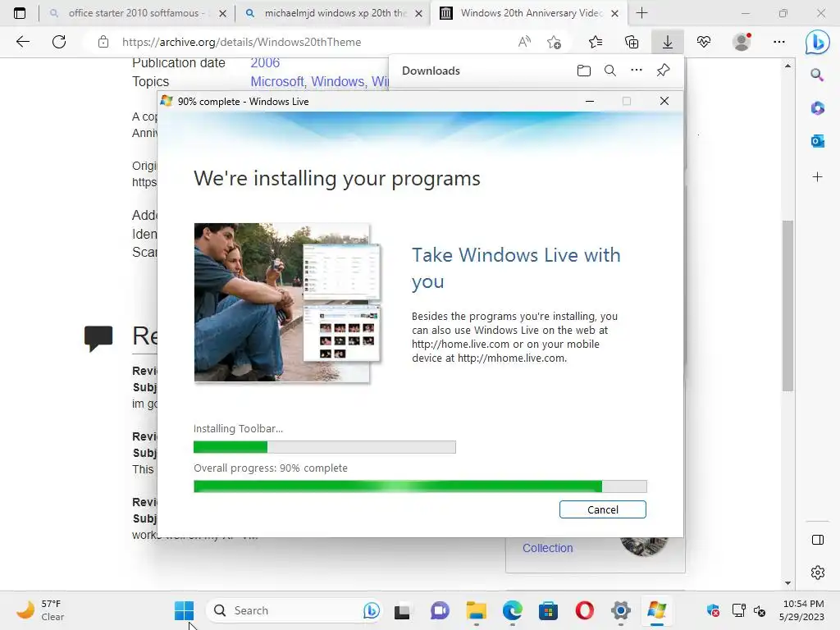Toggle the Downloads toolbar button
Screen dimensions: 840x630
click(x=668, y=42)
